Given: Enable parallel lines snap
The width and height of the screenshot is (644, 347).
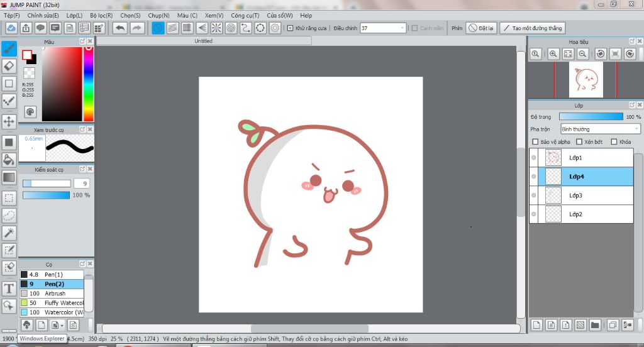Looking at the screenshot, I should point(172,28).
